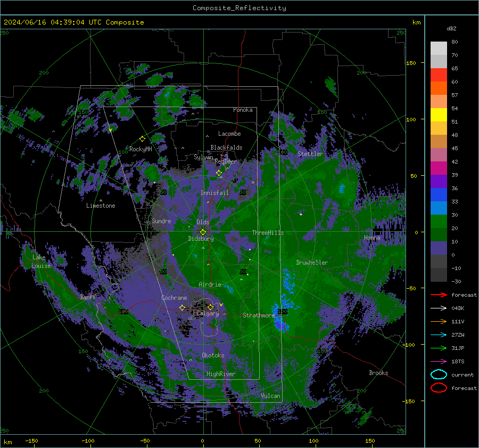Click the Strathmore label
Viewport: 479px width, 448px height.
(259, 315)
